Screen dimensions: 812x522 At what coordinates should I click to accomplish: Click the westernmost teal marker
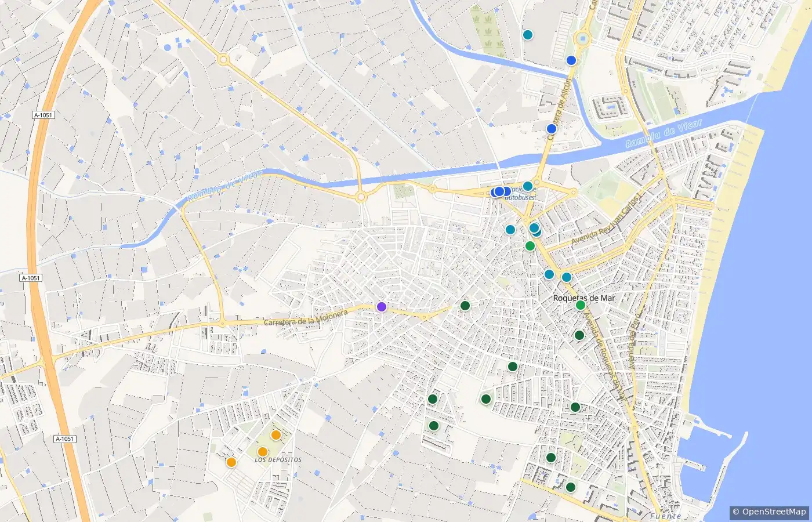coord(510,230)
